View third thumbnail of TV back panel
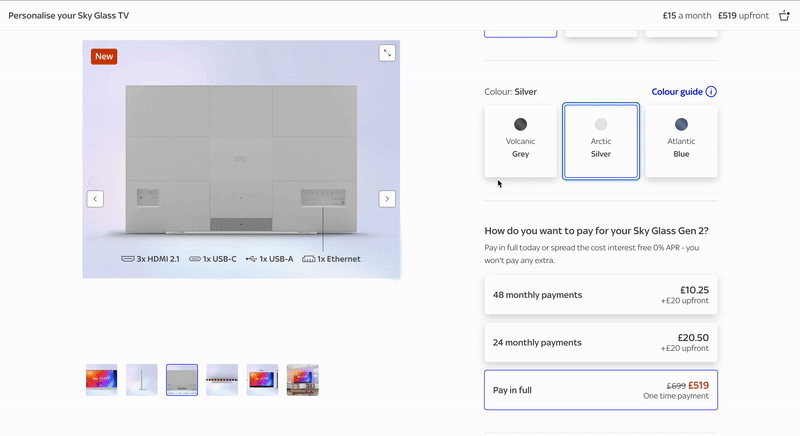 (x=182, y=380)
